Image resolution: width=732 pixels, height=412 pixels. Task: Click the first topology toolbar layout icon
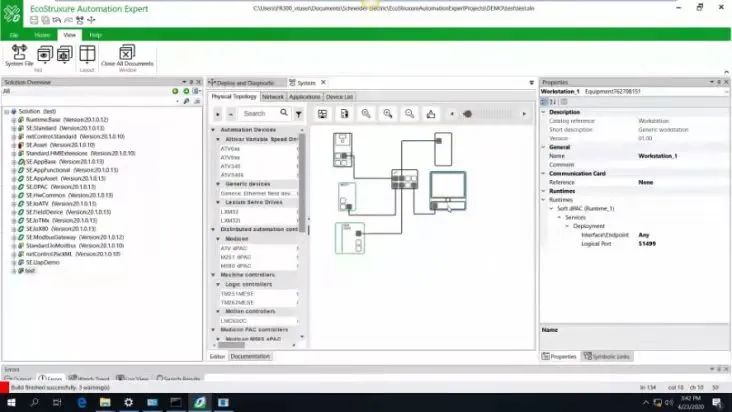(323, 114)
